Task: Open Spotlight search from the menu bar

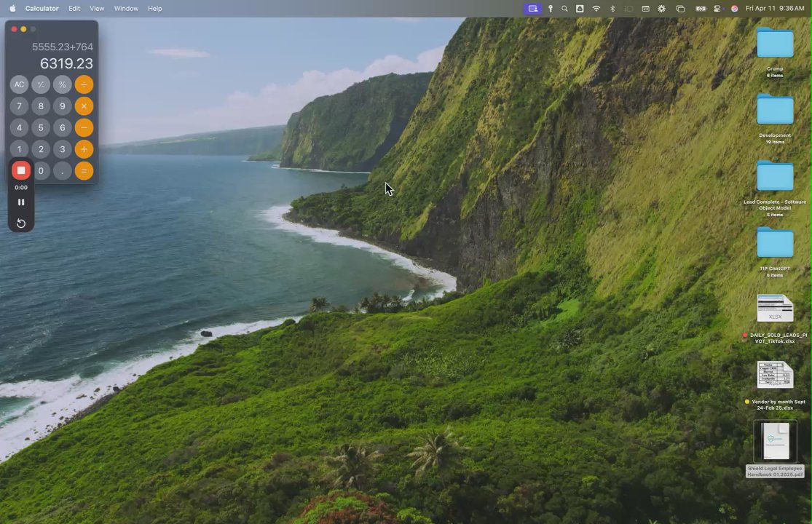Action: coord(564,8)
